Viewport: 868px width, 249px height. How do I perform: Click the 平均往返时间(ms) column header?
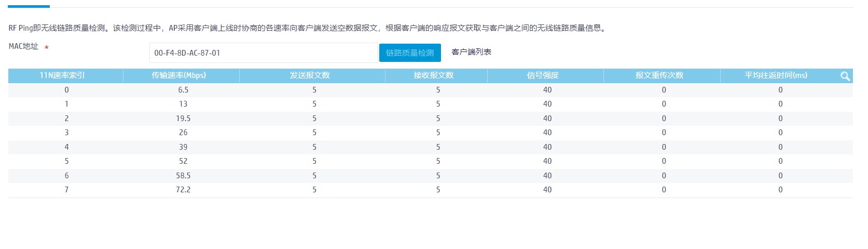coord(776,75)
